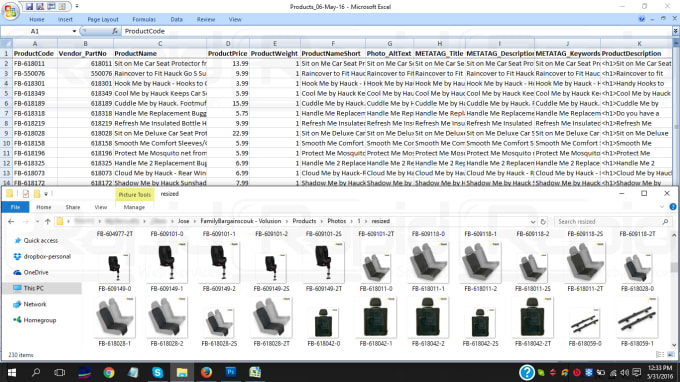Click FamilyBargainscouk - Volusion breadcrumb
Image resolution: width=680 pixels, height=382 pixels.
point(241,221)
